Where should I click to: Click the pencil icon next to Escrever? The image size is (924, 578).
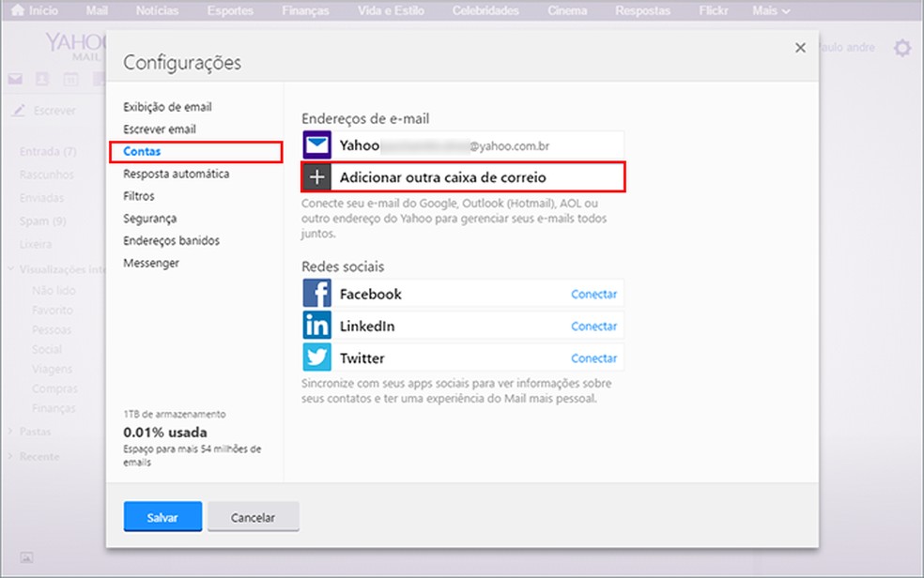coord(19,110)
